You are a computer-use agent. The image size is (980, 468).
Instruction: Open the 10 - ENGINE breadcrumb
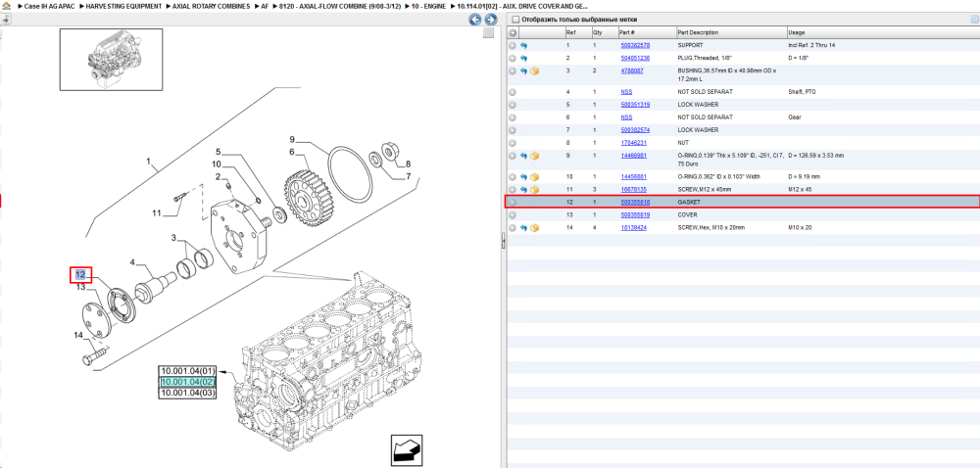click(428, 6)
